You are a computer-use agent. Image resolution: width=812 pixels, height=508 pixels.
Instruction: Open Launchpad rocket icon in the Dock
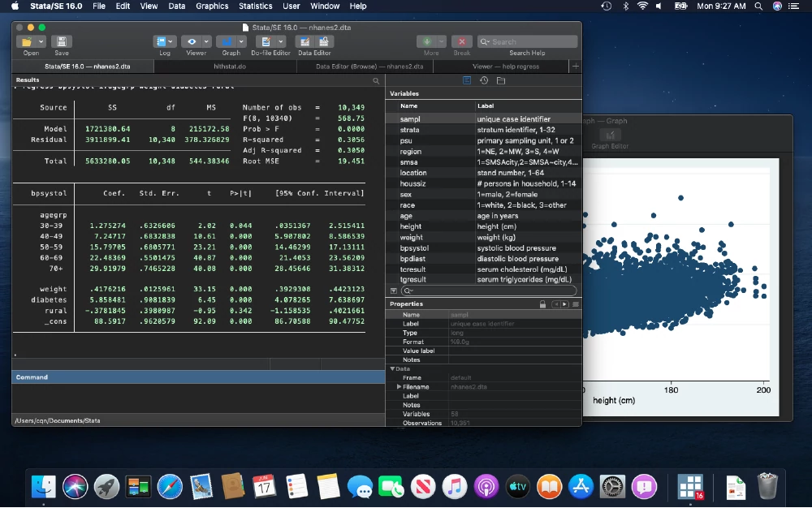(106, 487)
